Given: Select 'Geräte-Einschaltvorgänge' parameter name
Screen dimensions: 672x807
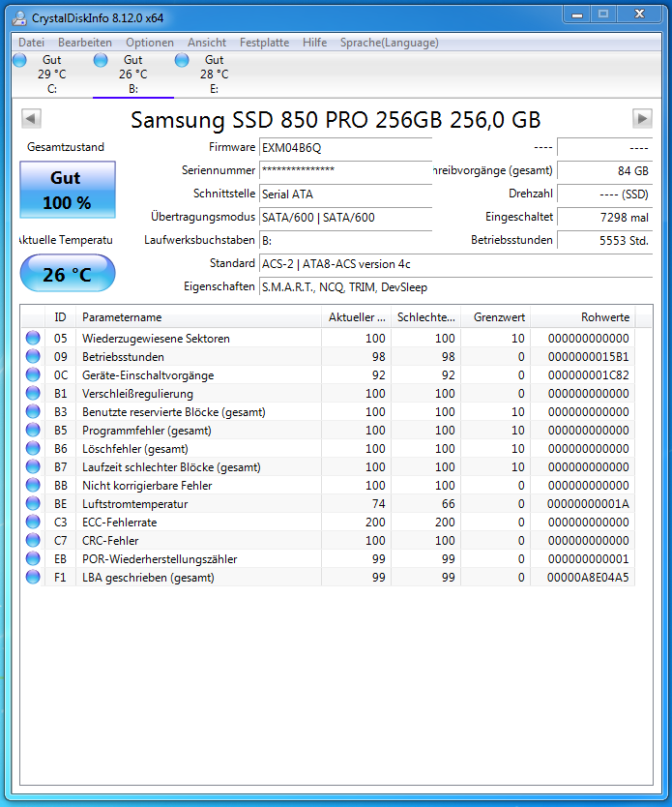Looking at the screenshot, I should (x=148, y=375).
